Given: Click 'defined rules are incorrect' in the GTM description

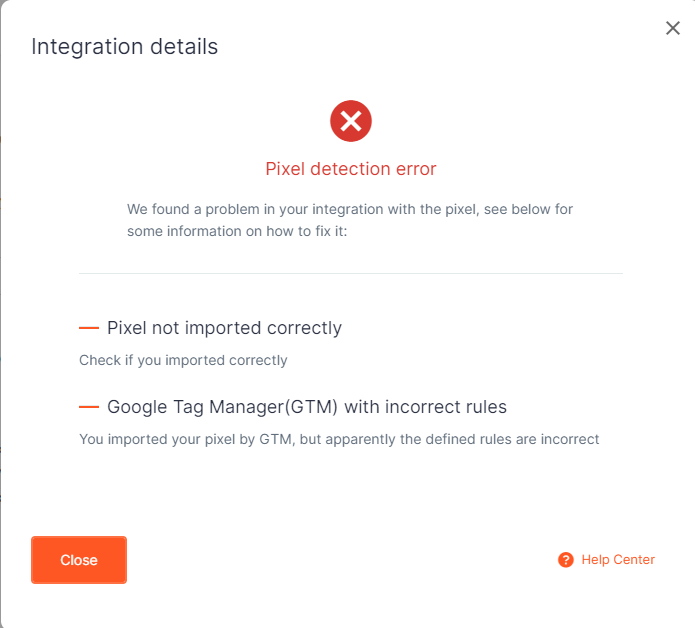Looking at the screenshot, I should 512,439.
